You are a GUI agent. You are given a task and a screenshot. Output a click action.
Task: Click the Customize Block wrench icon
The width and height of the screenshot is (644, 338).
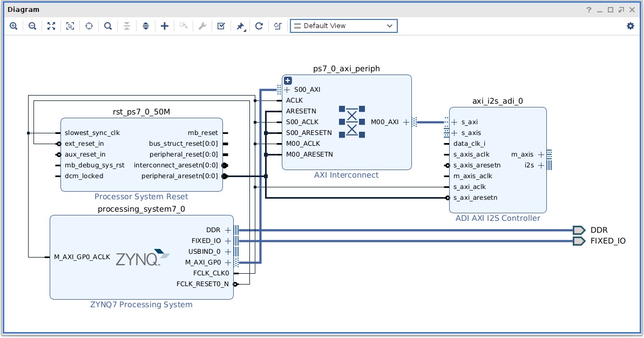[x=202, y=26]
